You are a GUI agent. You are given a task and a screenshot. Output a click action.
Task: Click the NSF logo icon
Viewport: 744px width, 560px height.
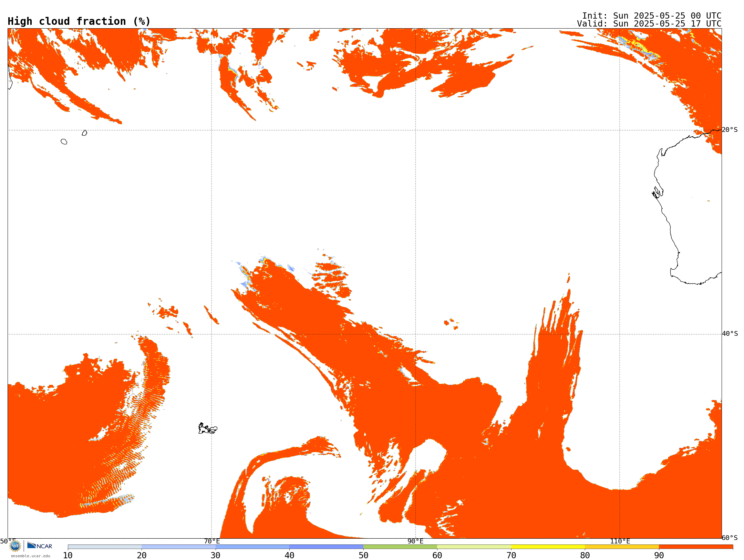point(15,546)
